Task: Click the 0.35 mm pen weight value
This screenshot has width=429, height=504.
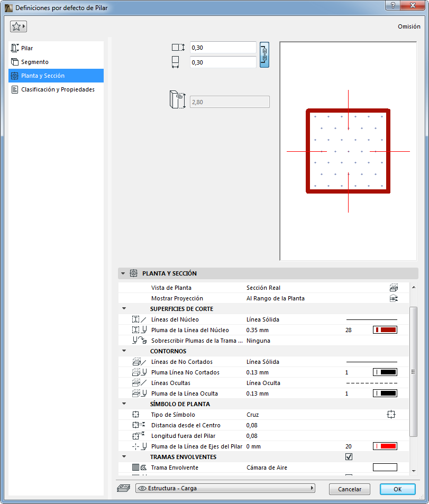Action: click(257, 330)
